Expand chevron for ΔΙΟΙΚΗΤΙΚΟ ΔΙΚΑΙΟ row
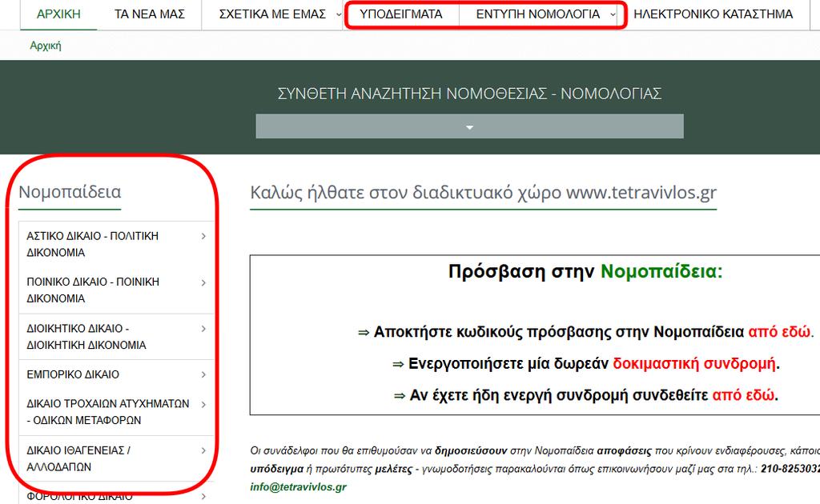 point(203,329)
